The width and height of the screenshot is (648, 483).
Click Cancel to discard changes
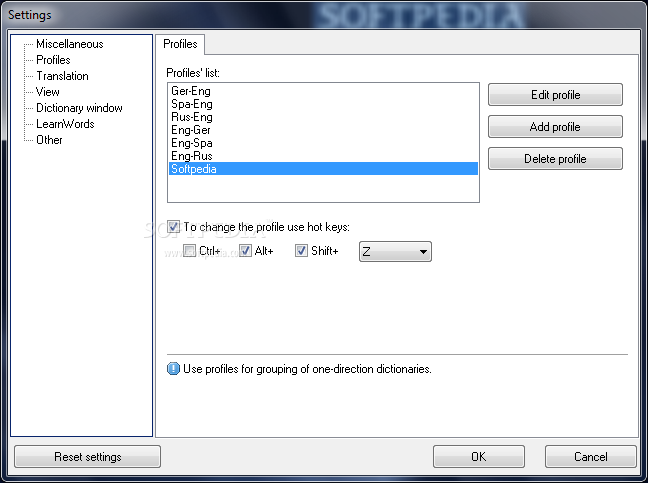click(x=591, y=457)
